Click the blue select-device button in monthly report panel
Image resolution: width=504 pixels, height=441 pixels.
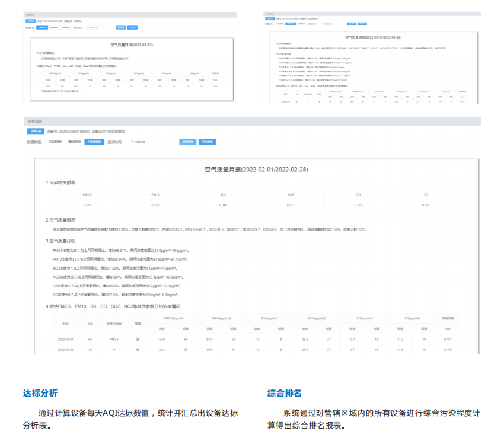point(36,131)
